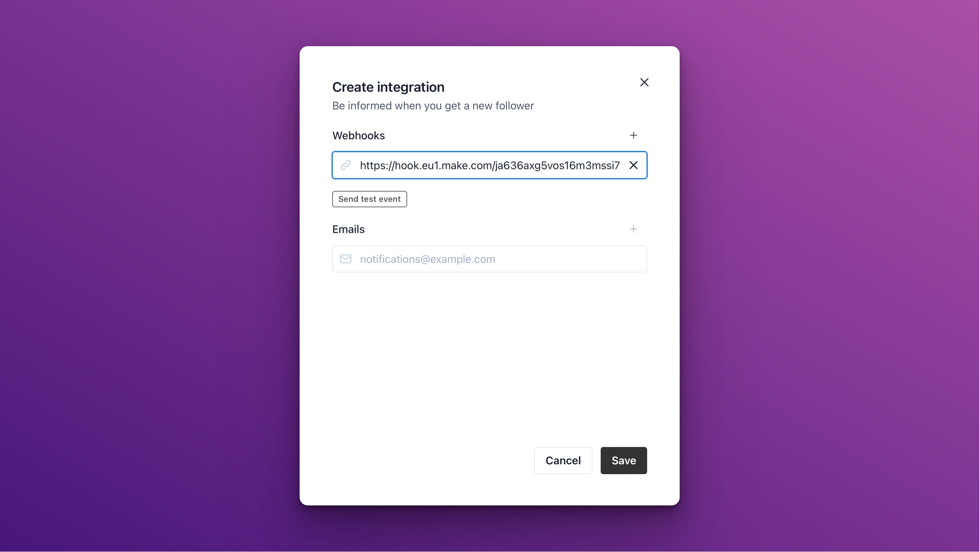Close the Create integration dialog

coord(644,82)
